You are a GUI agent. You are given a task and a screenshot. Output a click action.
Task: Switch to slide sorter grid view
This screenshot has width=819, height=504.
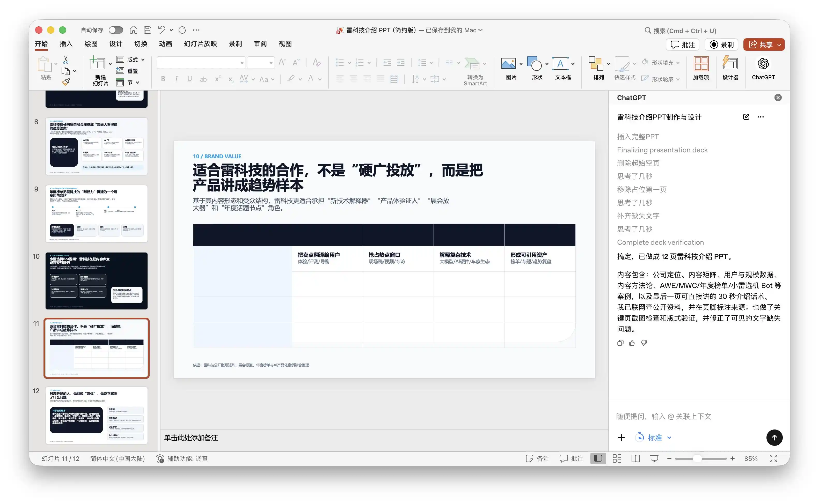[x=617, y=459]
